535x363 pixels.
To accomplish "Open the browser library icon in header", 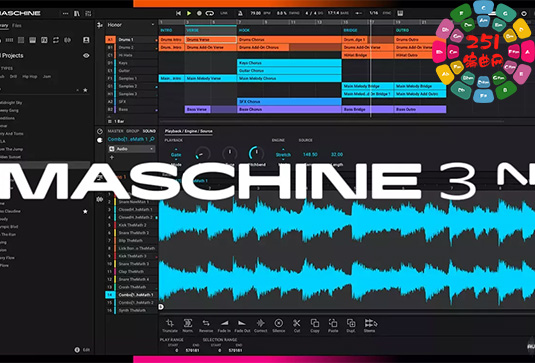I will 77,13.
